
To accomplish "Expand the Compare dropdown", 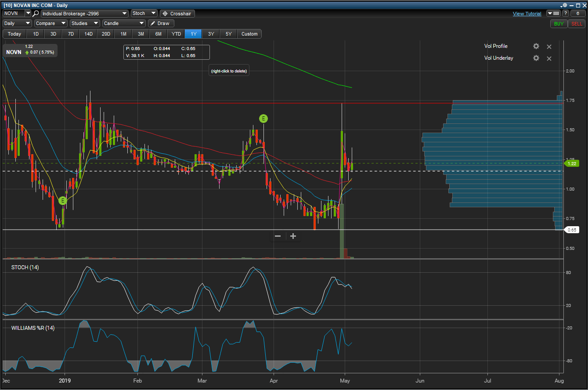I will tap(51, 23).
